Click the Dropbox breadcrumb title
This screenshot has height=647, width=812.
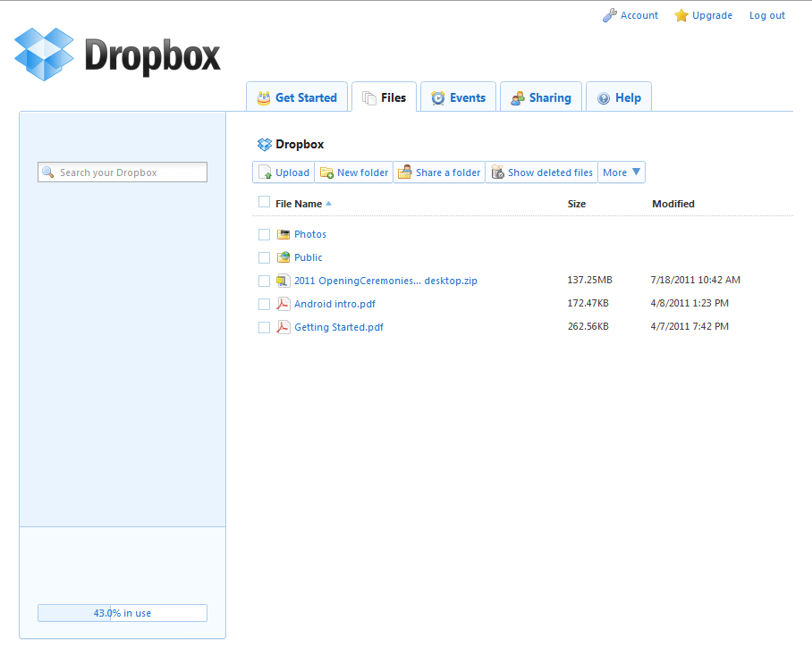point(300,145)
